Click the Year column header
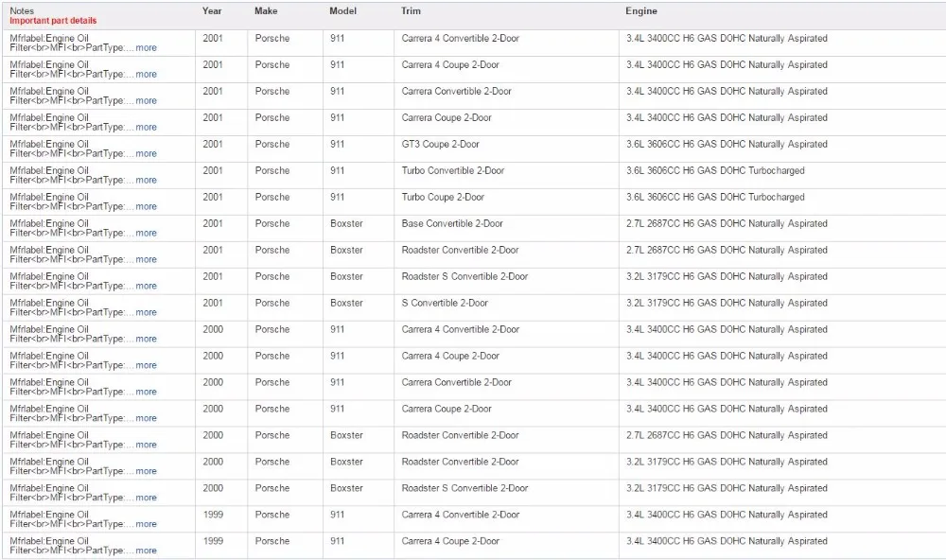Screen dimensions: 946x560 [212, 10]
